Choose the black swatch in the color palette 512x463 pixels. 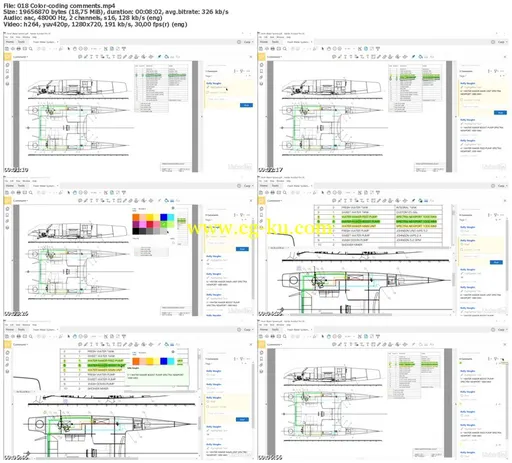tap(136, 231)
